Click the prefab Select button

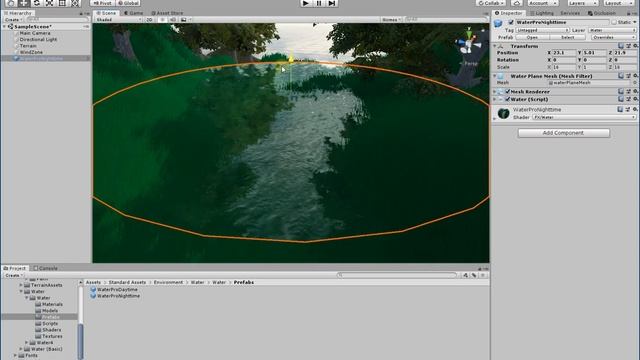(567, 38)
